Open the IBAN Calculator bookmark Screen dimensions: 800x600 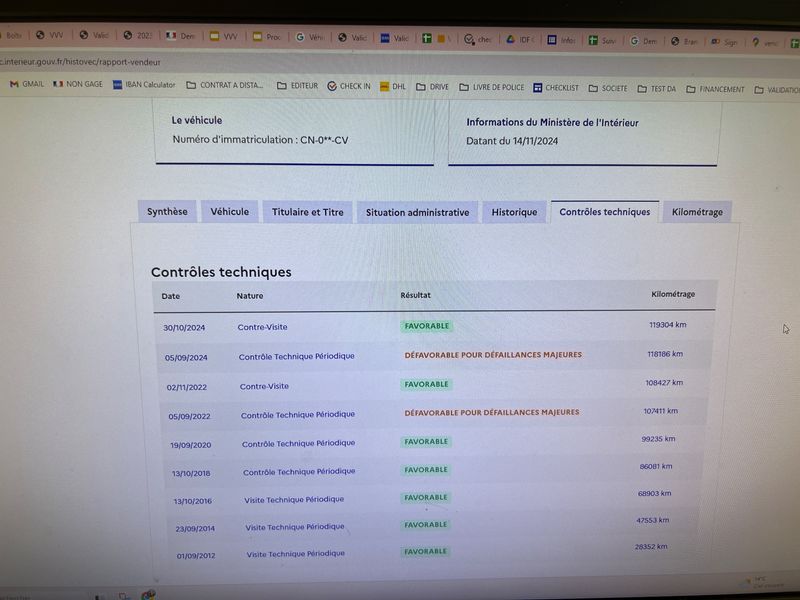(144, 85)
